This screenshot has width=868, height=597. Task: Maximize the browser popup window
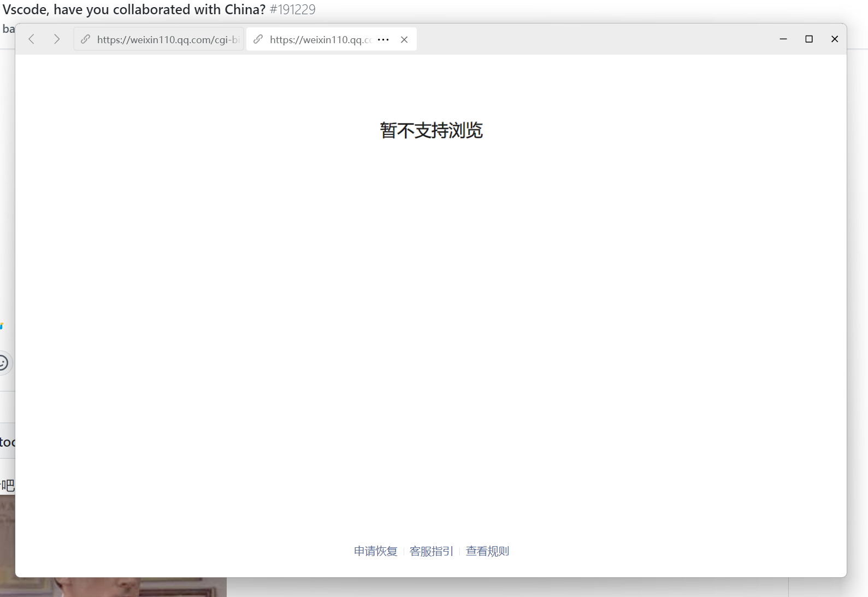[x=809, y=39]
